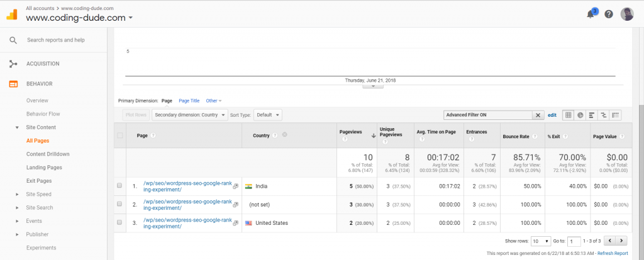Select All Pages in the sidebar
This screenshot has width=644, height=260.
pos(38,141)
